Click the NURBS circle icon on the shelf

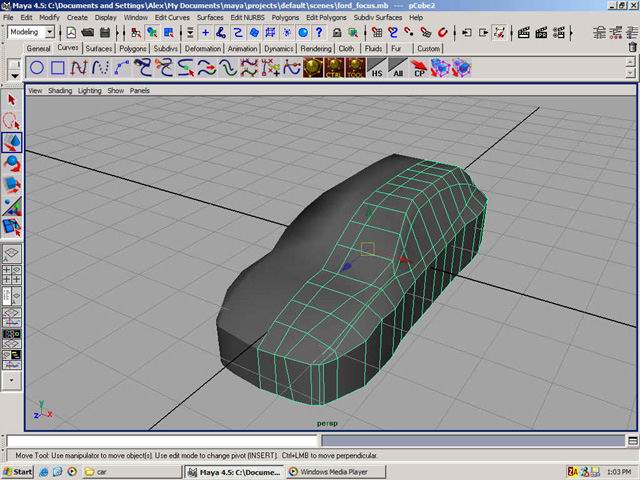pos(37,69)
